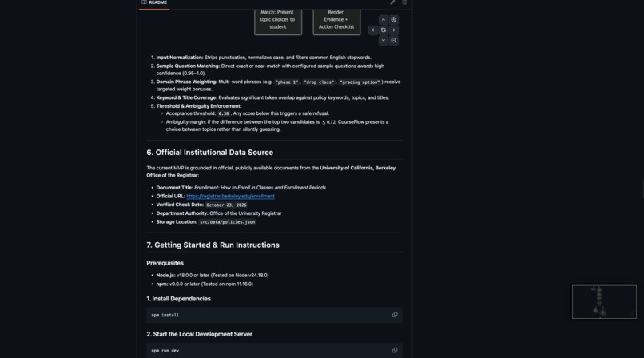Click the 'Document Title:' bullet label
Viewport: 644px width, 358px height.
click(174, 188)
